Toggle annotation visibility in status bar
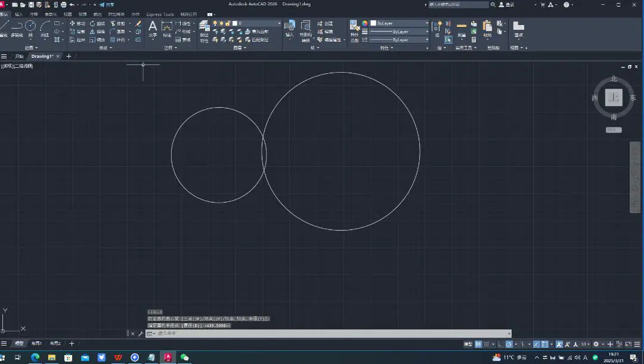 (560, 344)
